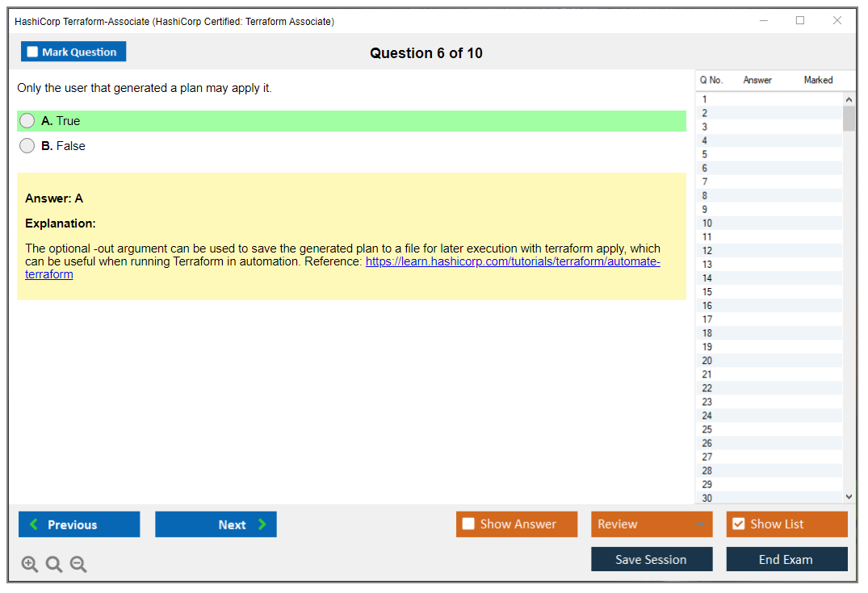Select answer option B False
868x593 pixels.
(27, 146)
